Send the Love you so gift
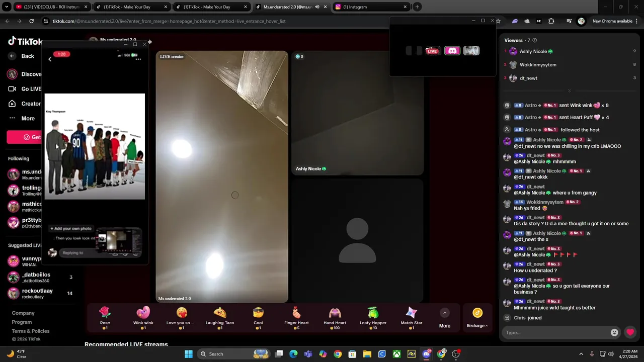This screenshot has width=644, height=362. click(x=181, y=318)
